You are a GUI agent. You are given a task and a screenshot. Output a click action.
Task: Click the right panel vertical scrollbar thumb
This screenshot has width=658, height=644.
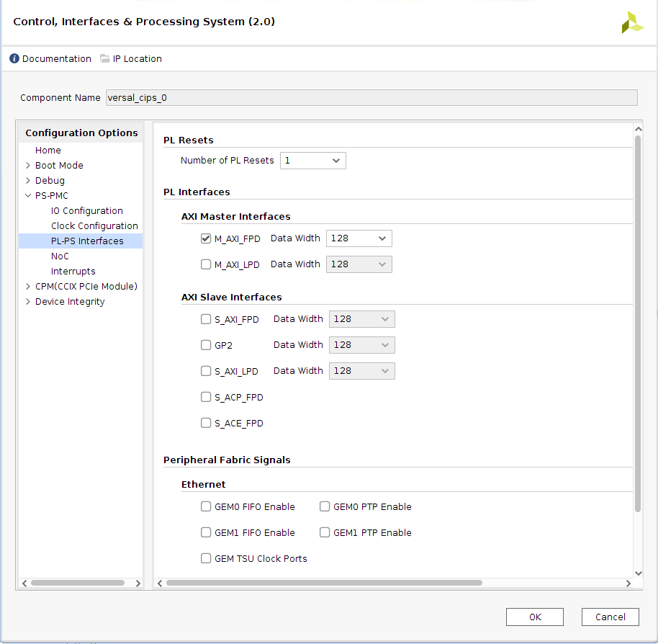[638, 323]
